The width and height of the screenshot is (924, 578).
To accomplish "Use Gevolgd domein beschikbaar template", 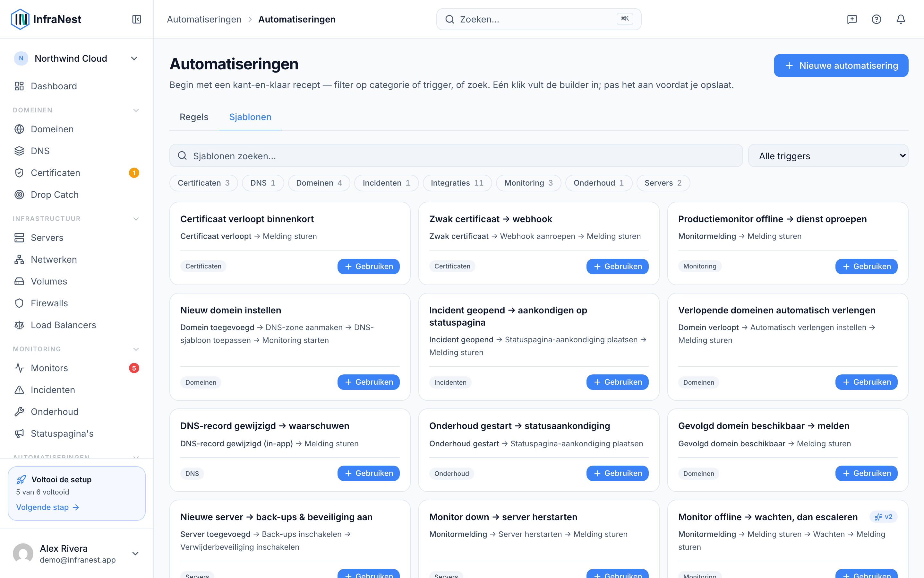I will click(x=866, y=473).
